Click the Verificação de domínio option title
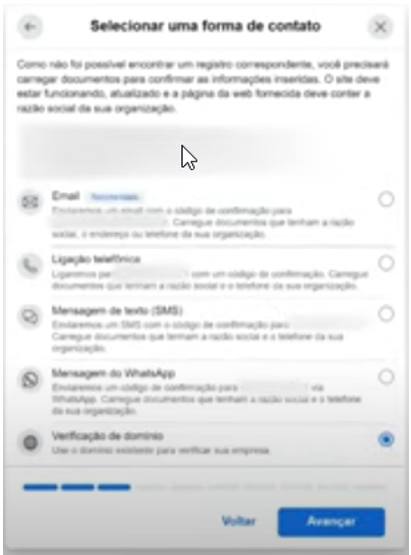 (x=108, y=436)
